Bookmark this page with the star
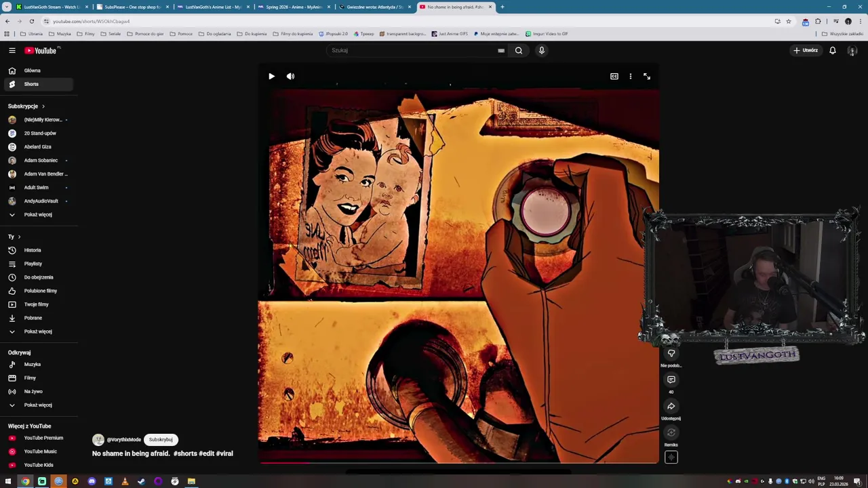 [788, 21]
